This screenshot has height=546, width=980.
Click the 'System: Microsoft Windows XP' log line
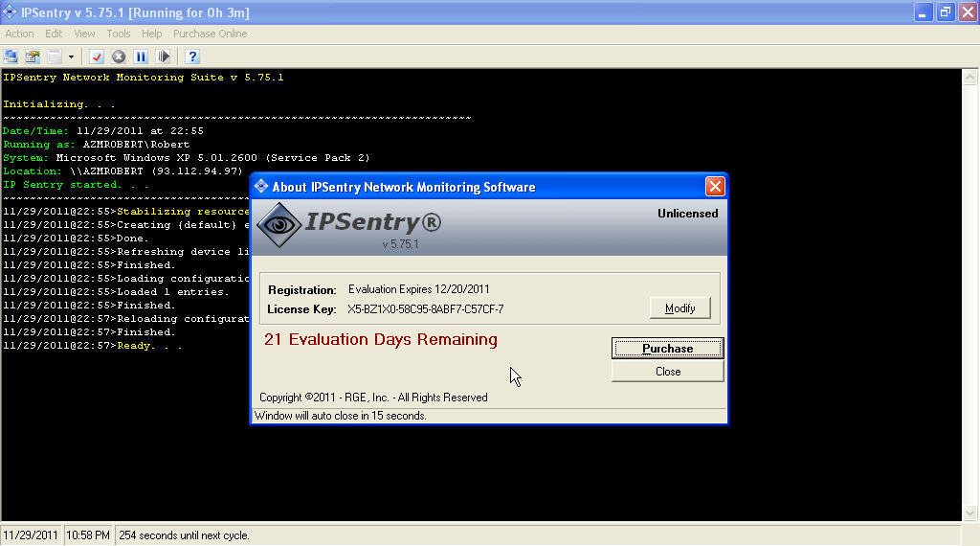(187, 158)
